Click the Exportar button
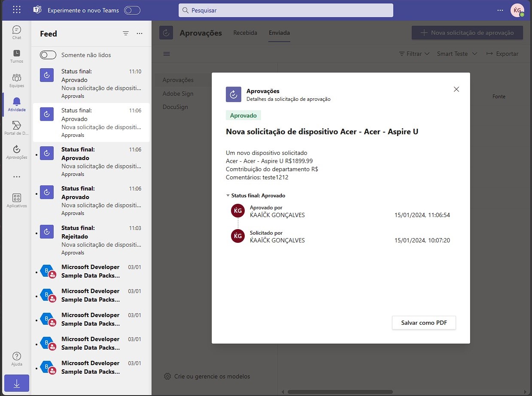Image resolution: width=532 pixels, height=396 pixels. (502, 54)
